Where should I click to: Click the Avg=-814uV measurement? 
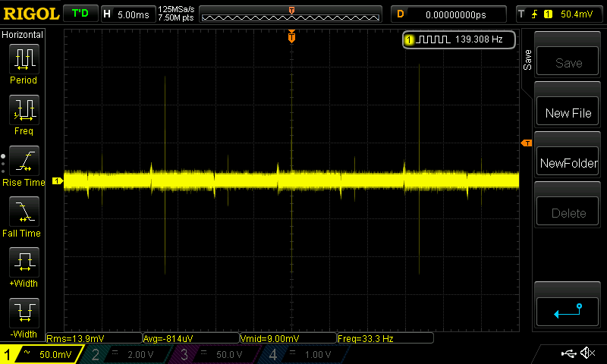pyautogui.click(x=191, y=338)
